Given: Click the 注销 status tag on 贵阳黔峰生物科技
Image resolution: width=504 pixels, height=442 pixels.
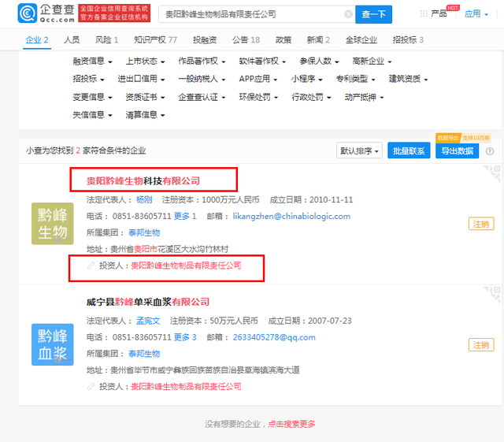Looking at the screenshot, I should [x=480, y=224].
